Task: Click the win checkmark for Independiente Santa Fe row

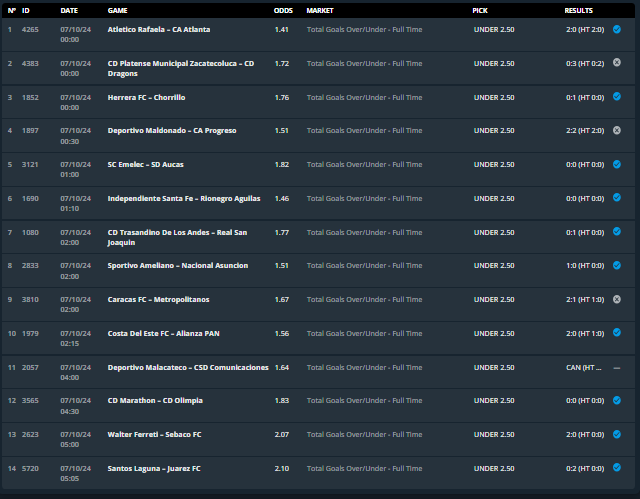Action: (x=617, y=197)
